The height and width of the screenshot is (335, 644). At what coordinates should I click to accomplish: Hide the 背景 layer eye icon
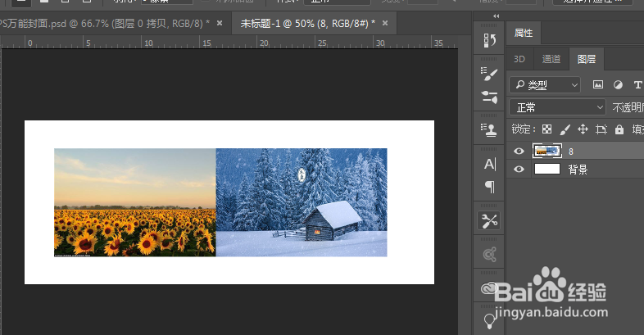(519, 170)
